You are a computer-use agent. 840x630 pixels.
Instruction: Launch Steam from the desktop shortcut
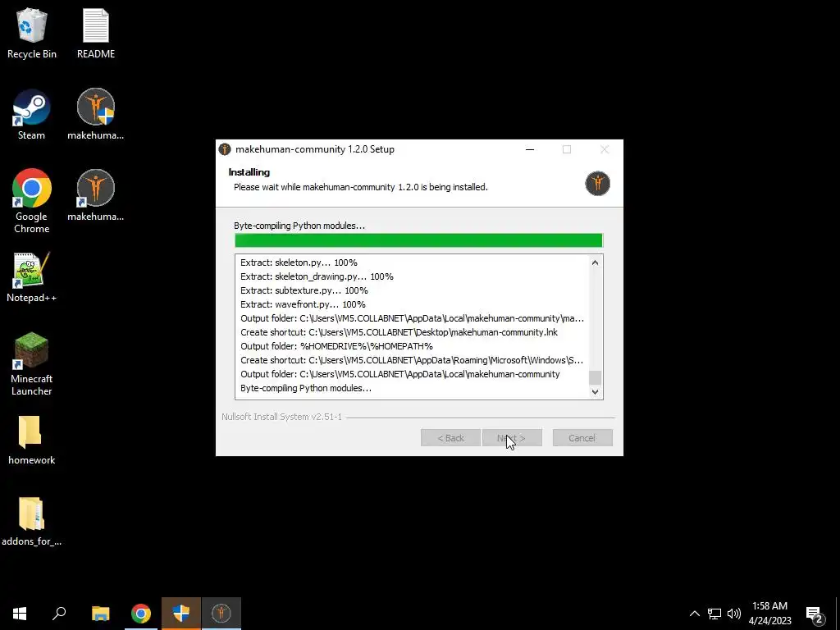[32, 115]
